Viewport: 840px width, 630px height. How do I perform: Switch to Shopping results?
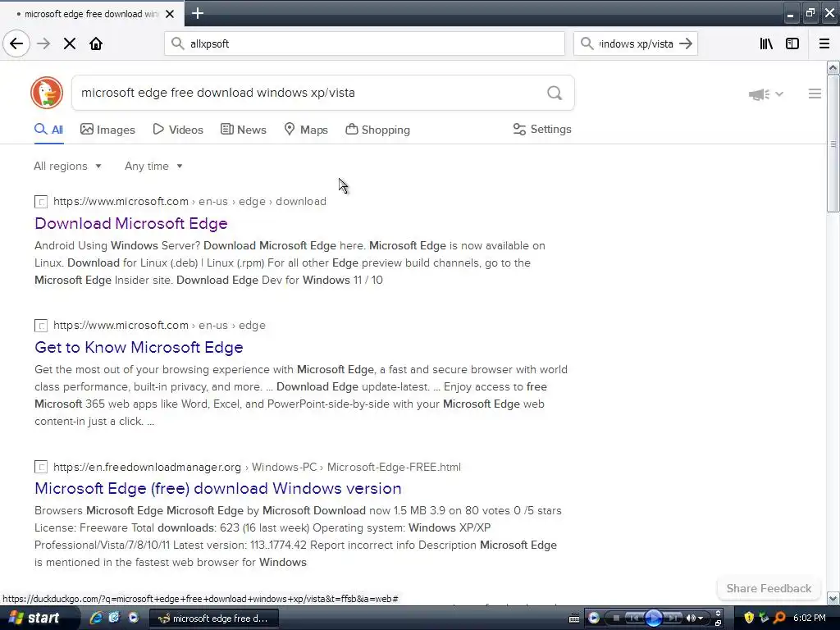pyautogui.click(x=377, y=130)
